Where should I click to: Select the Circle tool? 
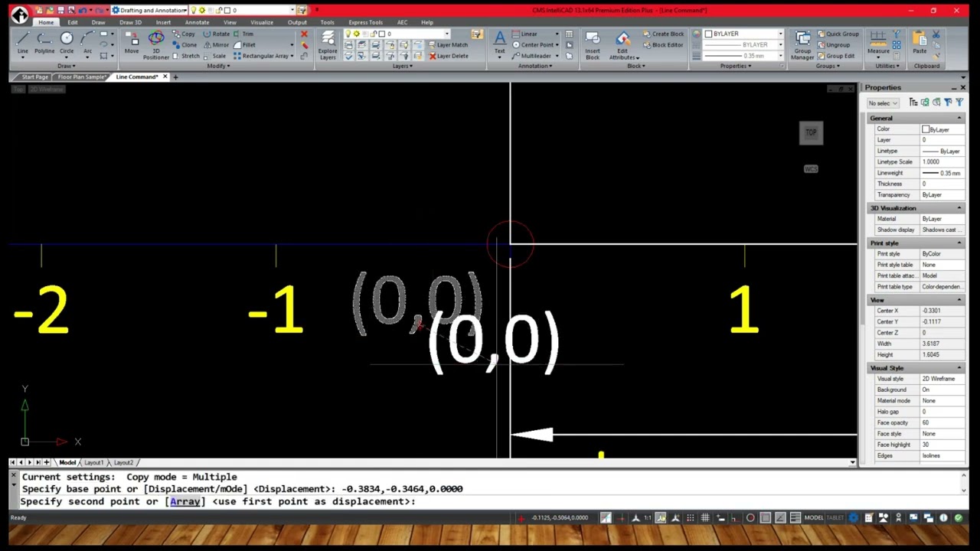[x=67, y=42]
